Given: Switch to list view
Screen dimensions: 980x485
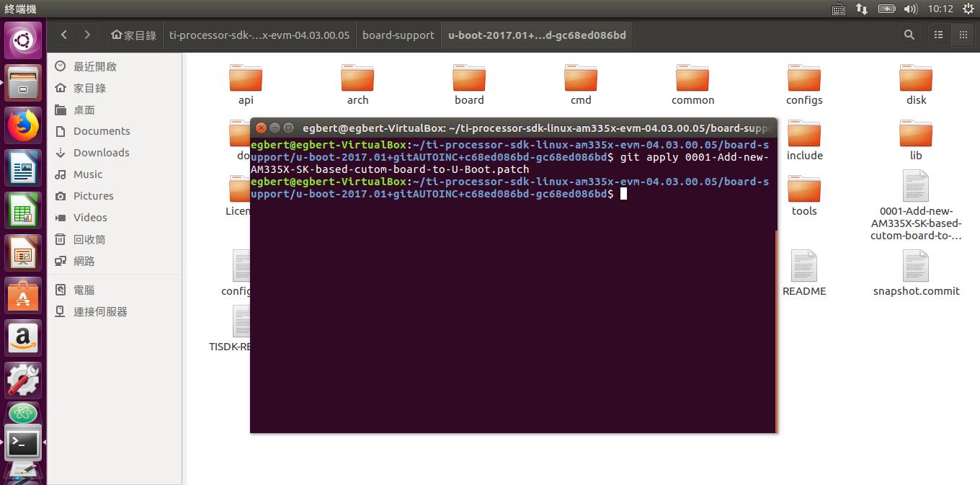Looking at the screenshot, I should 938,35.
